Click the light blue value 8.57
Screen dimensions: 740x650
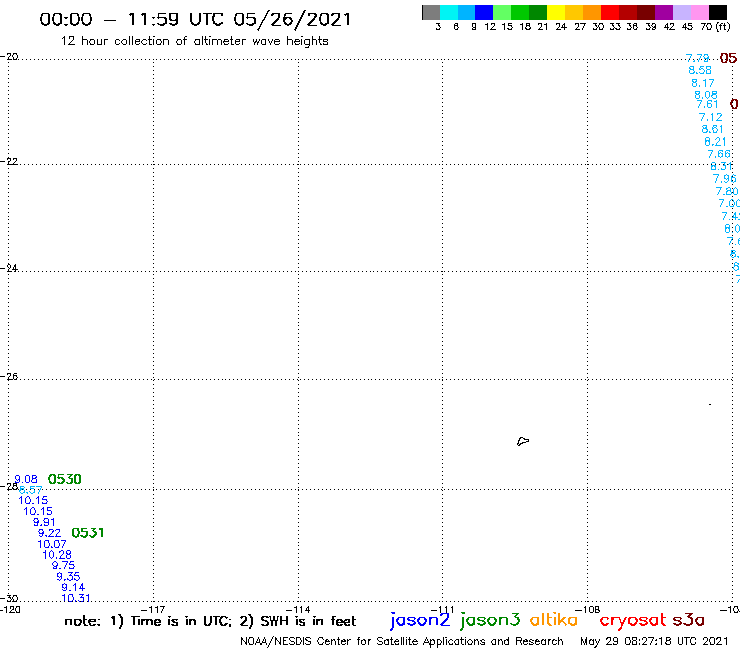(31, 490)
